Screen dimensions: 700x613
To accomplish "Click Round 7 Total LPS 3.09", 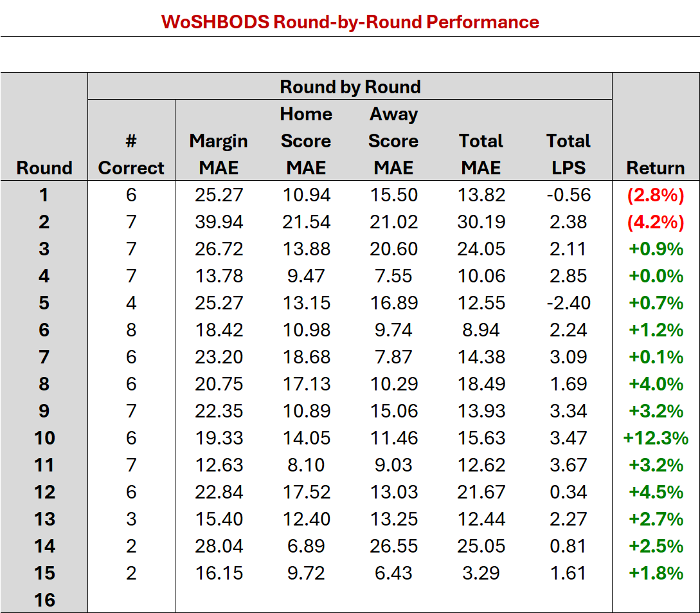I will point(568,357).
